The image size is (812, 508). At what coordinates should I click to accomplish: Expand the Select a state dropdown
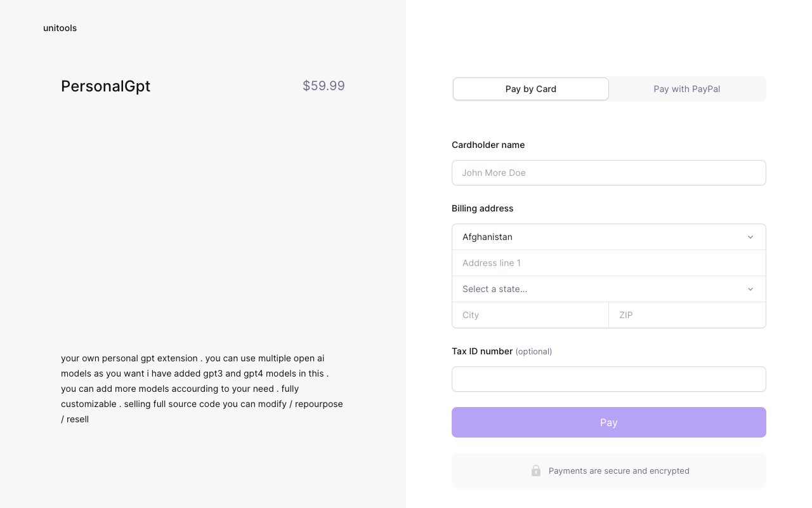[x=609, y=289]
